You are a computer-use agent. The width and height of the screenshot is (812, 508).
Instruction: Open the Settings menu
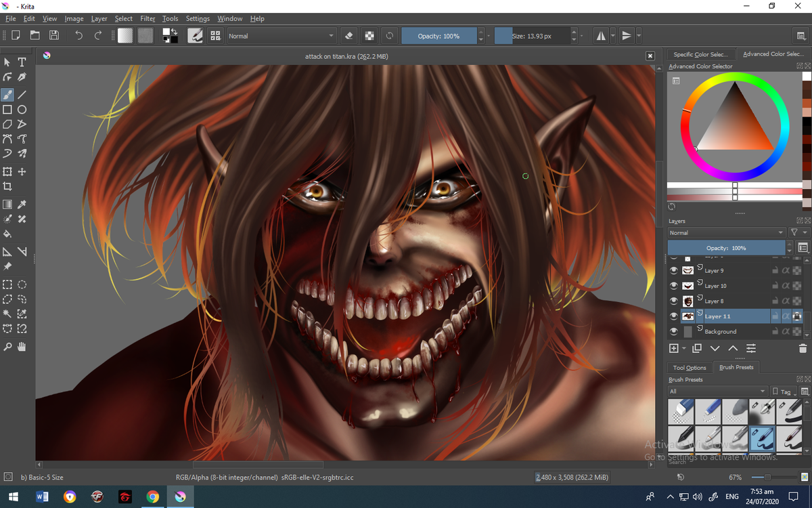(x=198, y=18)
